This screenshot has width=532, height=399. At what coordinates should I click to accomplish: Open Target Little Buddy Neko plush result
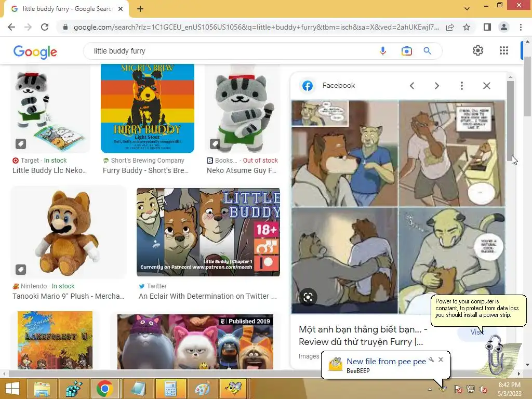tap(50, 109)
